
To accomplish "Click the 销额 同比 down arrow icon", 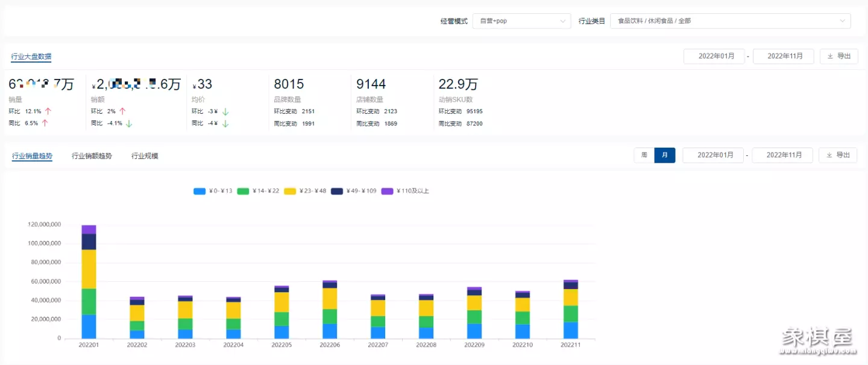I will (129, 123).
